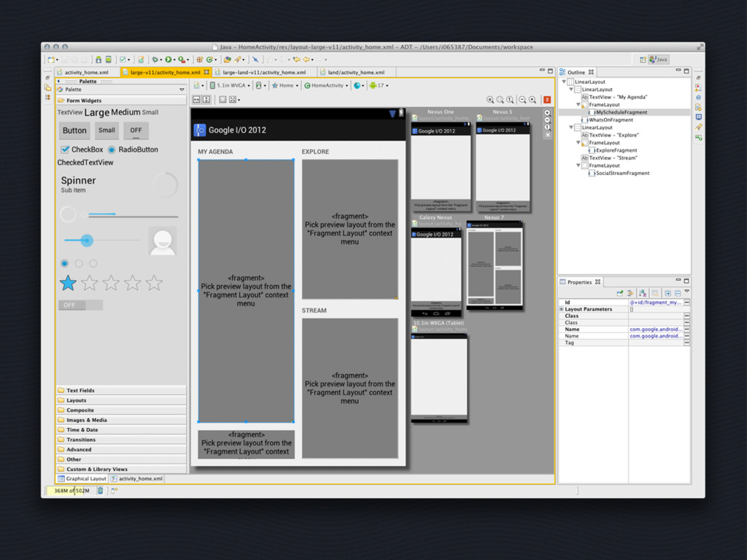Click the Sort Properties Alphabetically icon
Viewport: 747px width, 560px height.
pyautogui.click(x=643, y=293)
